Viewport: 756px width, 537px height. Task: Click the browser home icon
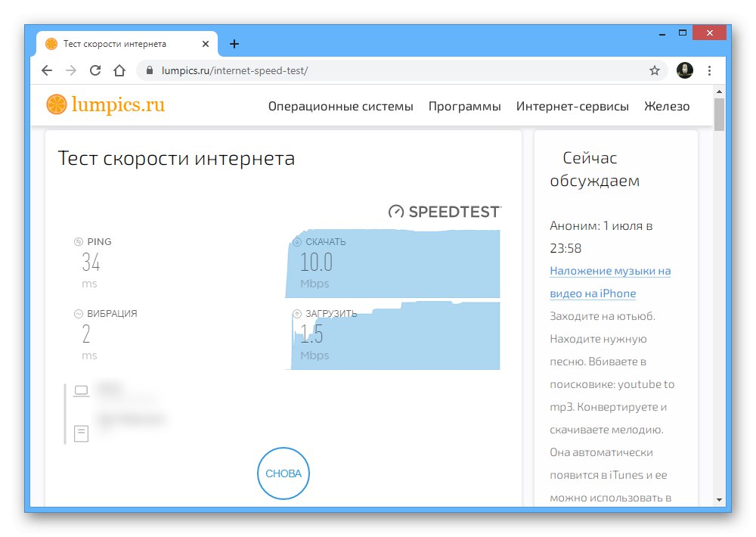119,70
